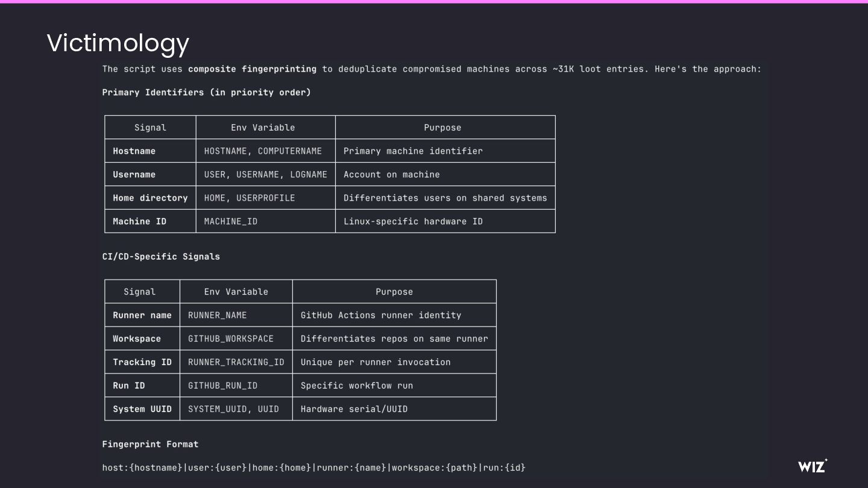Click the Home directory row label

pyautogui.click(x=150, y=198)
